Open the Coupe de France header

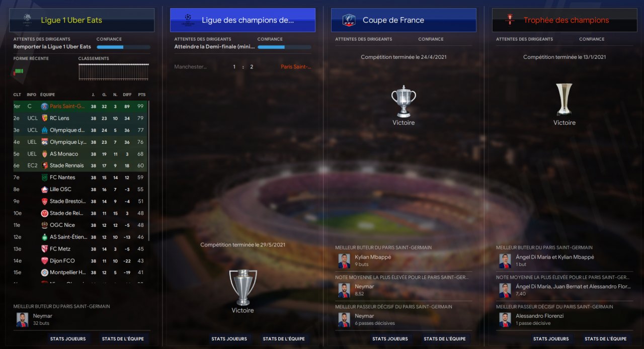pos(404,20)
